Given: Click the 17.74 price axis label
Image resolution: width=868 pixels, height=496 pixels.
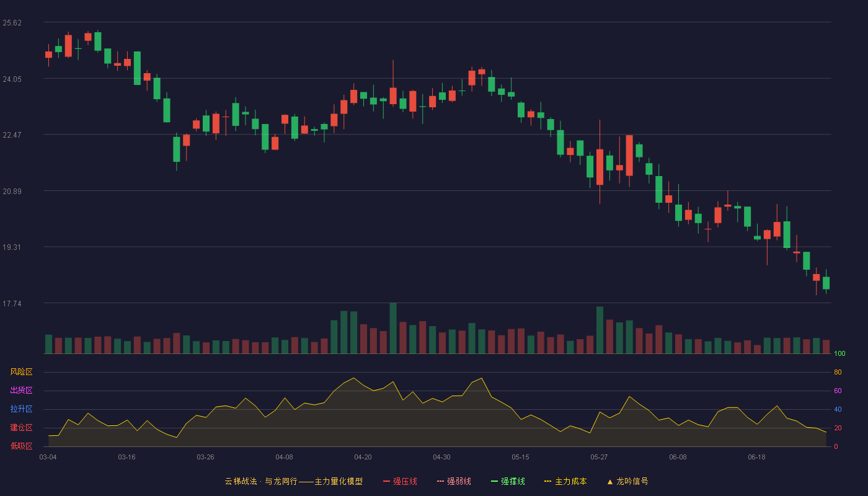Looking at the screenshot, I should 12,304.
